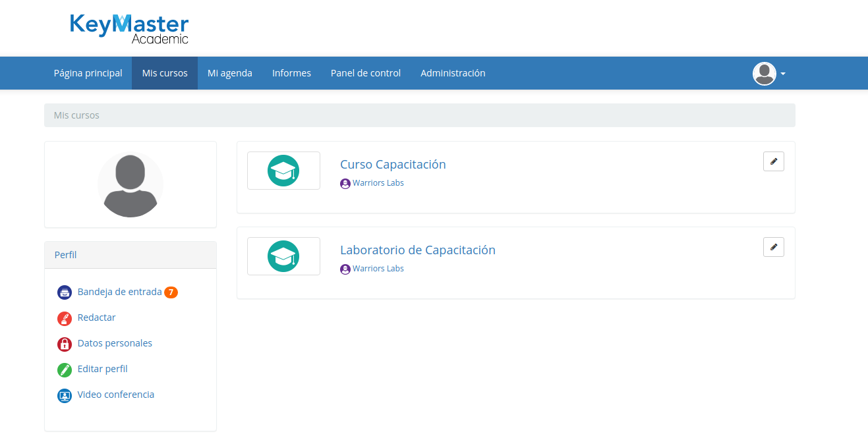Go to Página principal in navigation bar

(88, 73)
